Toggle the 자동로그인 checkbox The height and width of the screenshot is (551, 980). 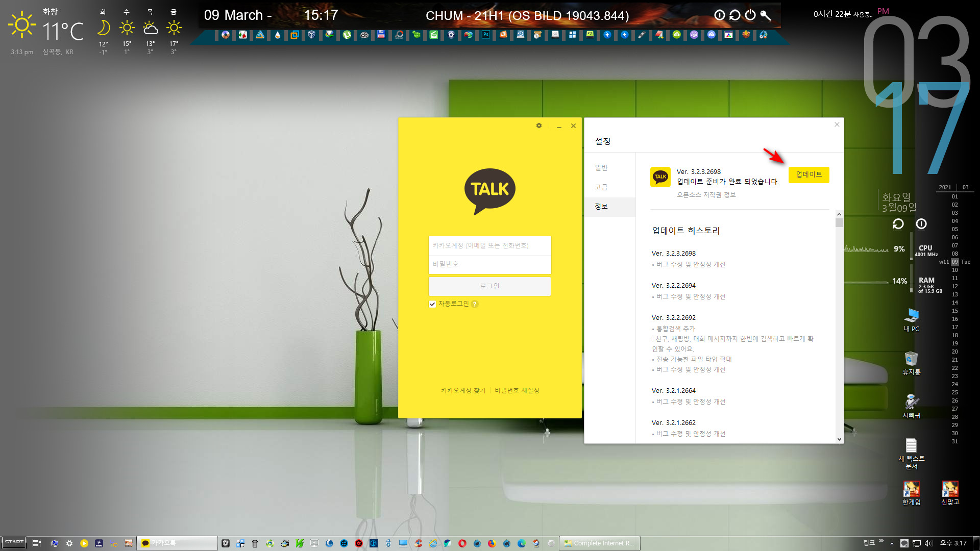point(432,304)
